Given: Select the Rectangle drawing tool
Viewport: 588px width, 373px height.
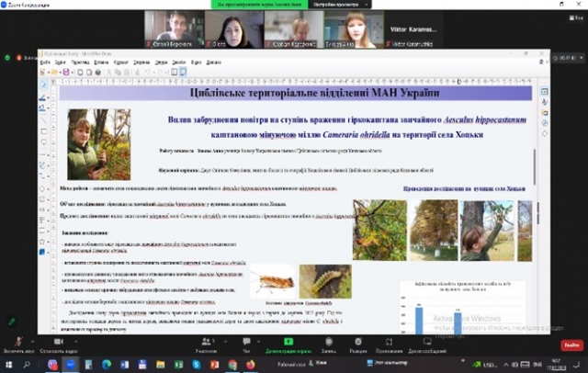Looking at the screenshot, I should coord(43,131).
